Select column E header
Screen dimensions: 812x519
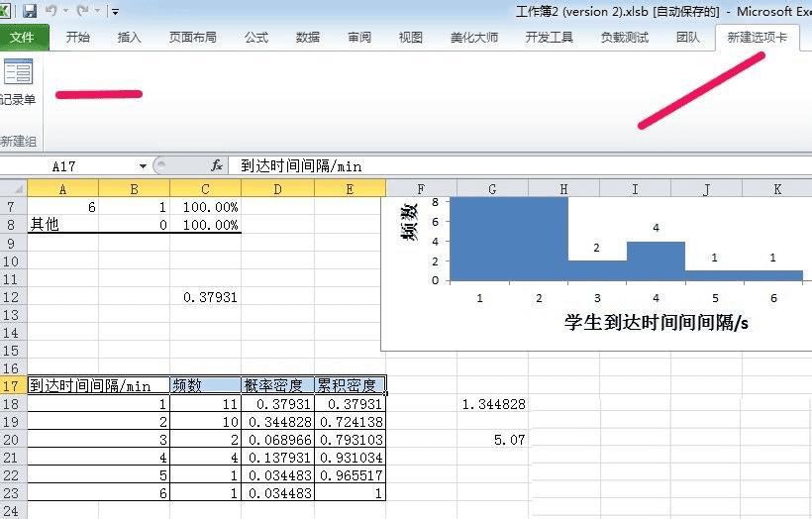(x=351, y=189)
